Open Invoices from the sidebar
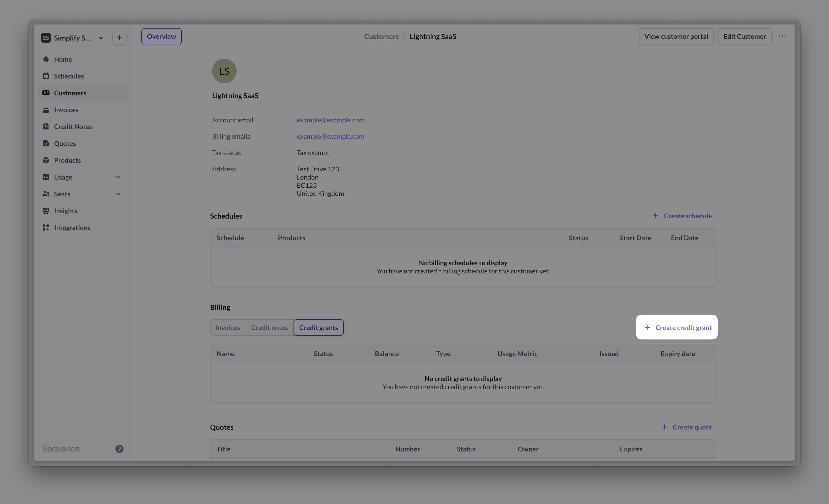The image size is (829, 504). [x=82, y=110]
